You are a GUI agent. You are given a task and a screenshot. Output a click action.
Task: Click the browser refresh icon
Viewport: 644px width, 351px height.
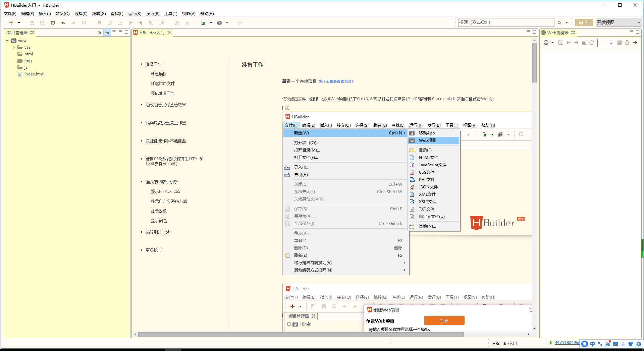click(x=592, y=43)
